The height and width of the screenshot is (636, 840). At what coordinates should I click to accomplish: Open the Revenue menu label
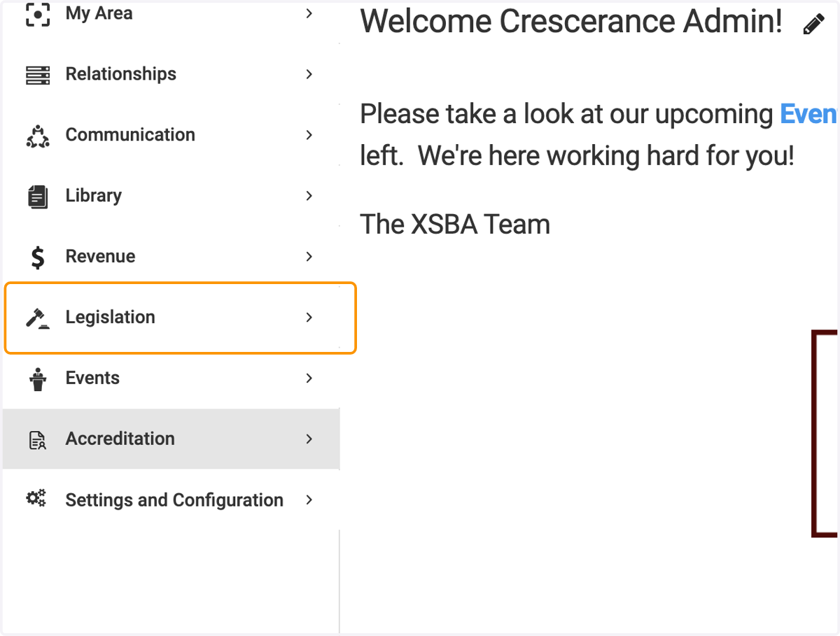(100, 256)
